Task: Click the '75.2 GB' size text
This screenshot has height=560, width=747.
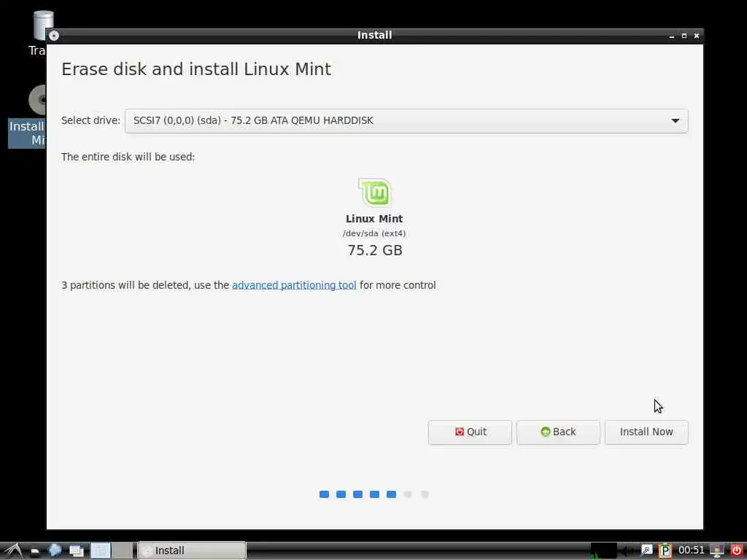Action: point(375,250)
